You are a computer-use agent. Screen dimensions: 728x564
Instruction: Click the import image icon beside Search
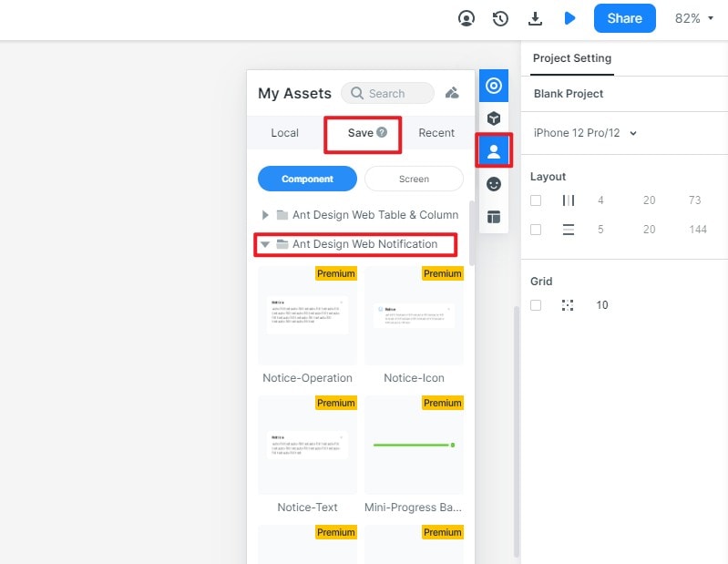click(452, 93)
